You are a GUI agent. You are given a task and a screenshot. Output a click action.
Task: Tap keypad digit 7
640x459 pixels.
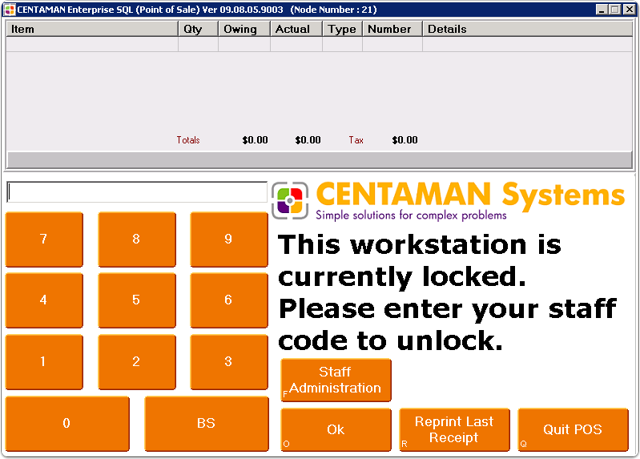point(44,239)
